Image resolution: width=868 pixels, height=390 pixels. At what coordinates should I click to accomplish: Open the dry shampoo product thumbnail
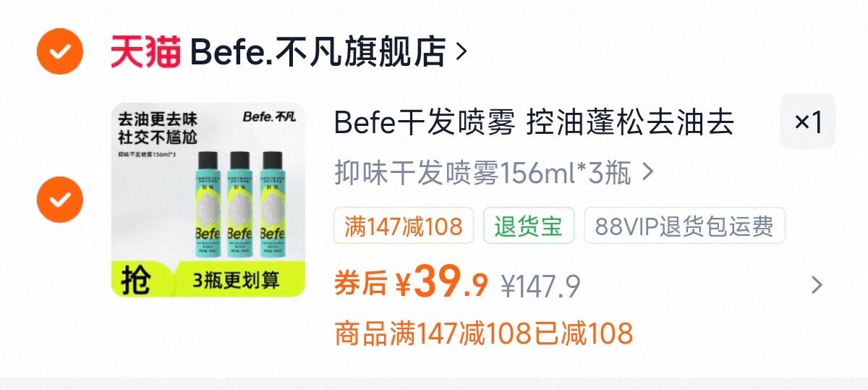point(208,200)
